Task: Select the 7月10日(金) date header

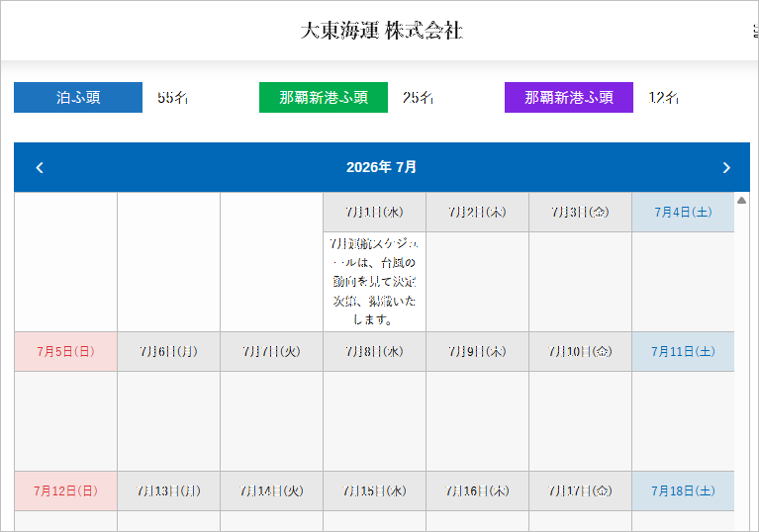Action: tap(580, 352)
